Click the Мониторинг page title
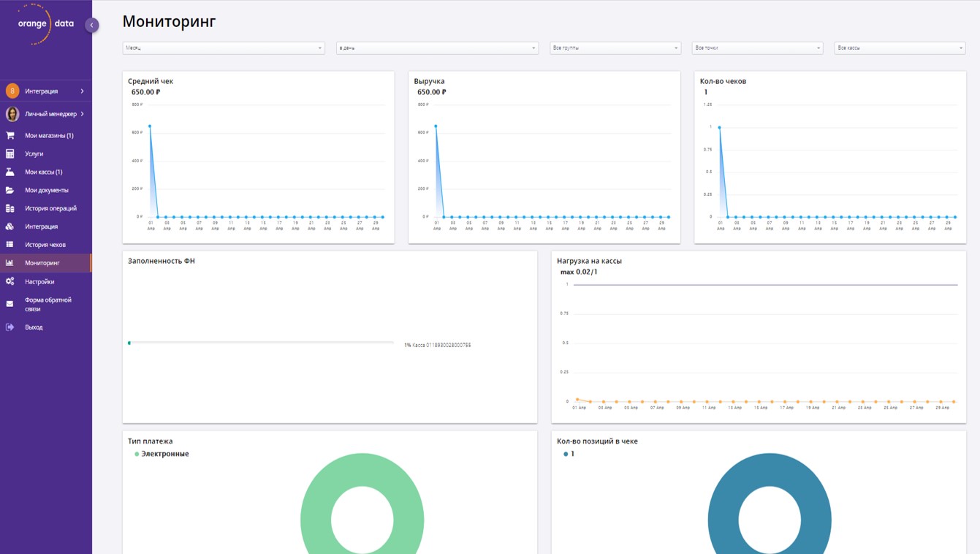 pyautogui.click(x=170, y=21)
